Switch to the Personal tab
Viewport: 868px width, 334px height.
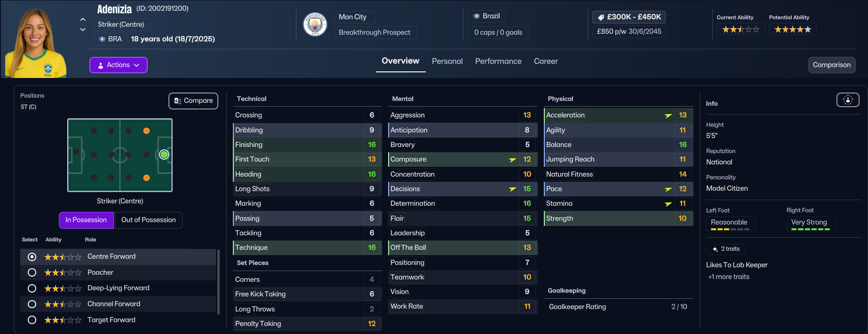click(x=447, y=62)
